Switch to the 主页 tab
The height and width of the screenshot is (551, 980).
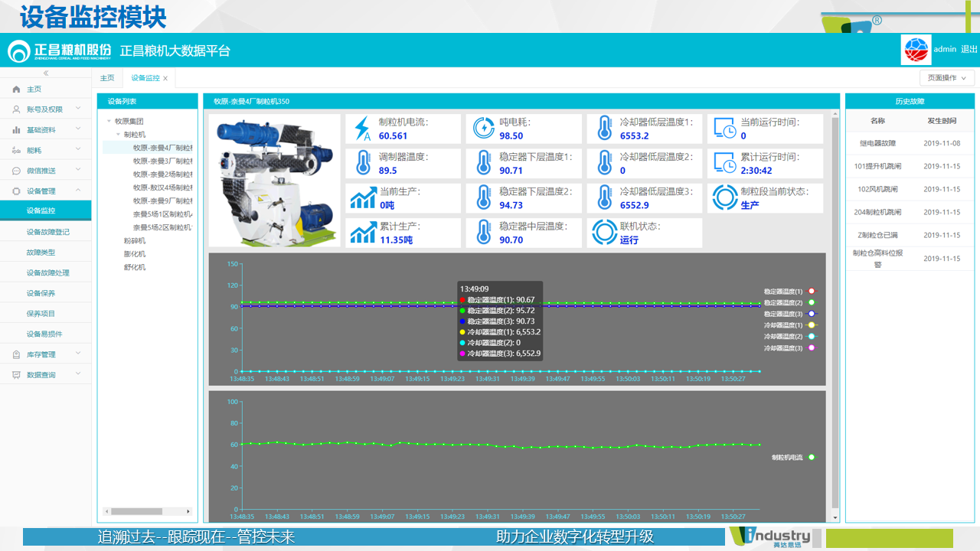[107, 78]
